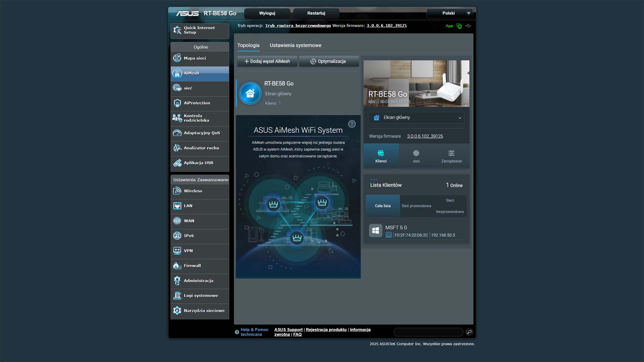644x362 pixels.
Task: Click the blue home icon of RT-BE58 Go node
Action: point(250,94)
